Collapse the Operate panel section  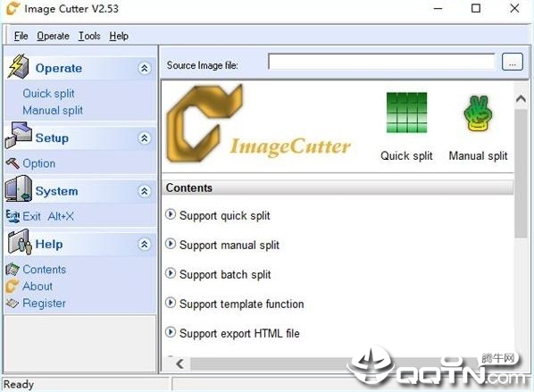click(145, 69)
